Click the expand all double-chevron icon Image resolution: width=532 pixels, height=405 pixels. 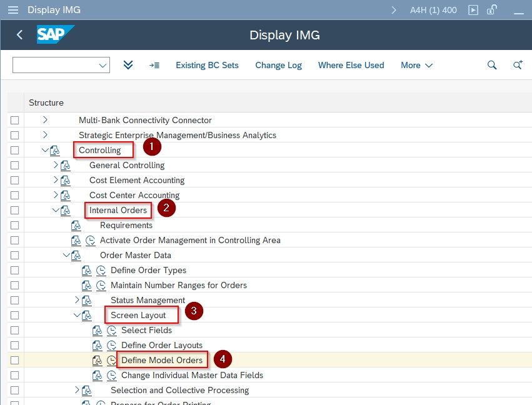click(x=128, y=65)
